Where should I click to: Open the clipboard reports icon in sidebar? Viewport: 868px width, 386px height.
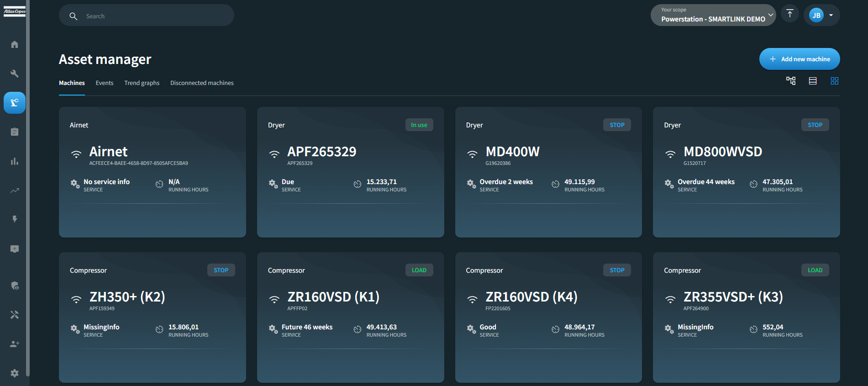pyautogui.click(x=15, y=132)
